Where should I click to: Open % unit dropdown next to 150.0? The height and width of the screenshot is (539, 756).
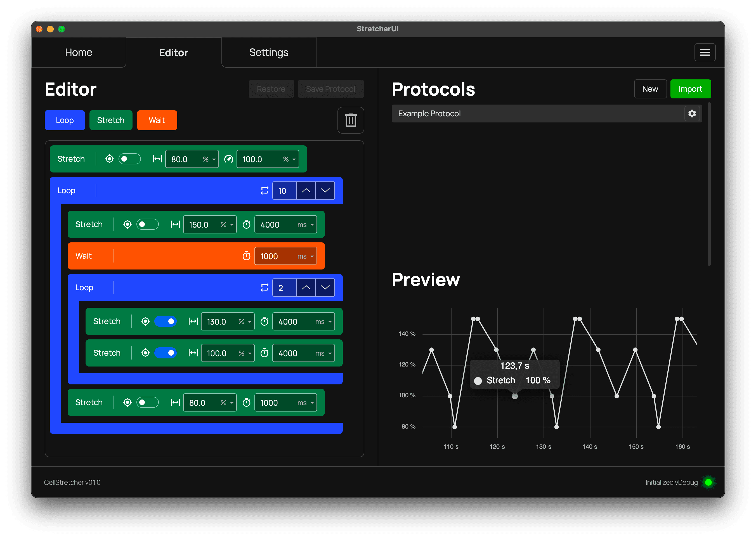[227, 225]
